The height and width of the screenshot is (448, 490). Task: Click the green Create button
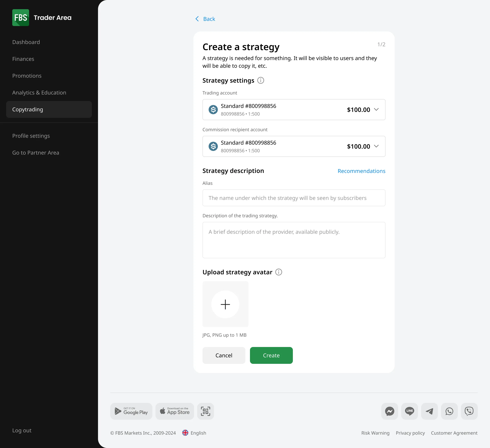coord(271,355)
